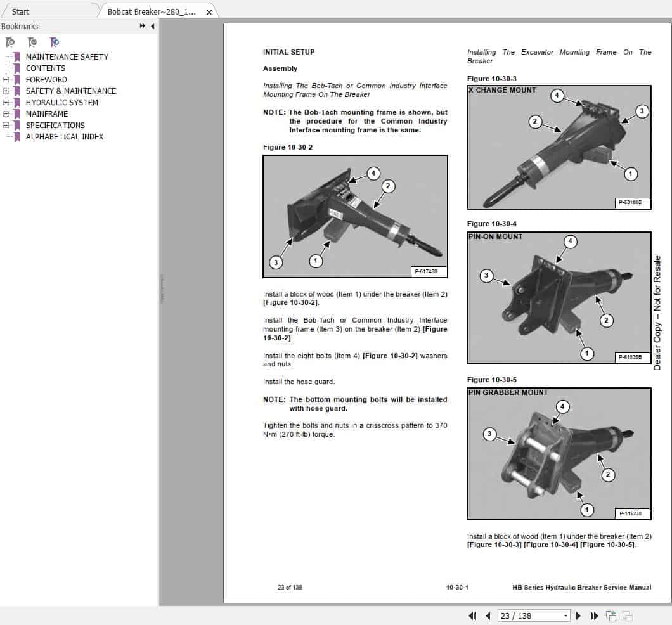Select the Bobcat Breaker document tab
Viewport: 672px width, 625px height.
152,11
